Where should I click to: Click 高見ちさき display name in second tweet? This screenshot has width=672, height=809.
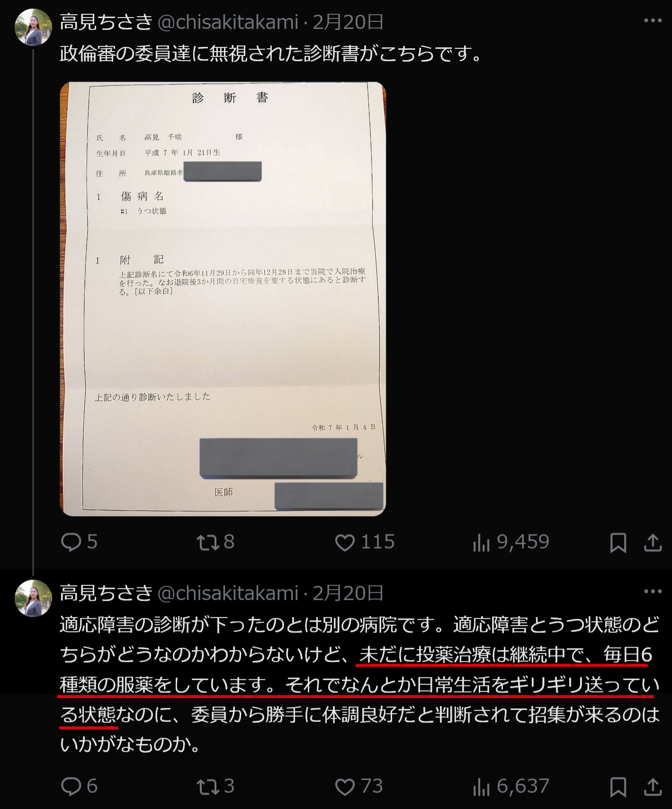click(106, 593)
